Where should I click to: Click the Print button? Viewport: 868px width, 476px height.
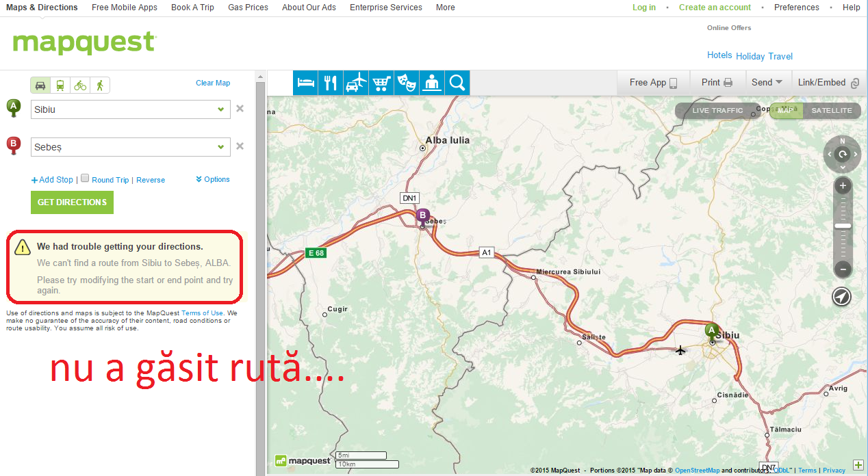(717, 82)
